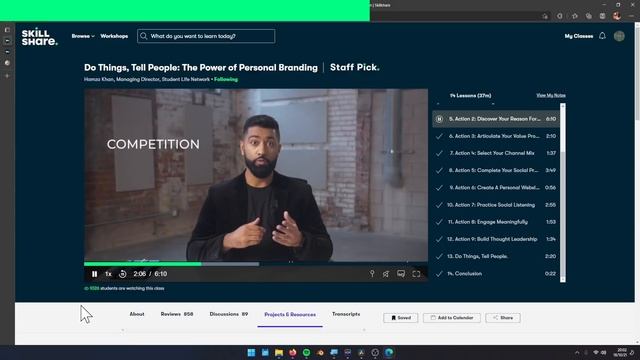Play lesson 8 Action 5: Complete Your Social

[496, 170]
